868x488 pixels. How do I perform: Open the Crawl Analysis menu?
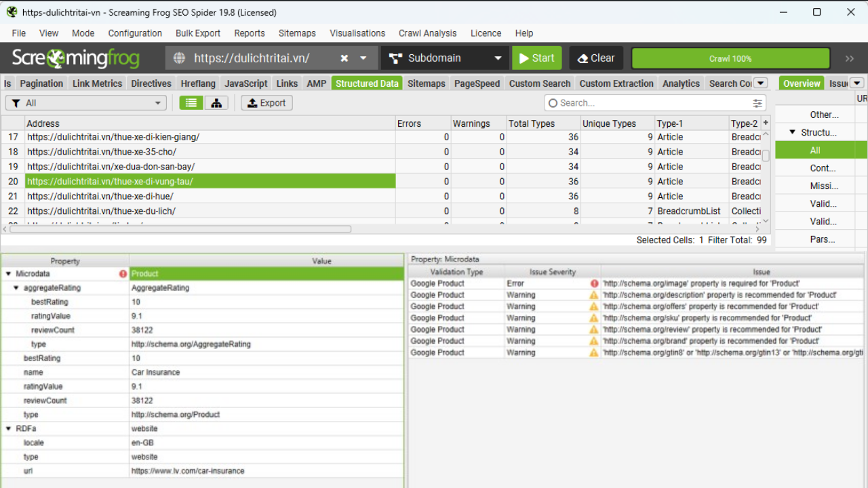click(427, 33)
